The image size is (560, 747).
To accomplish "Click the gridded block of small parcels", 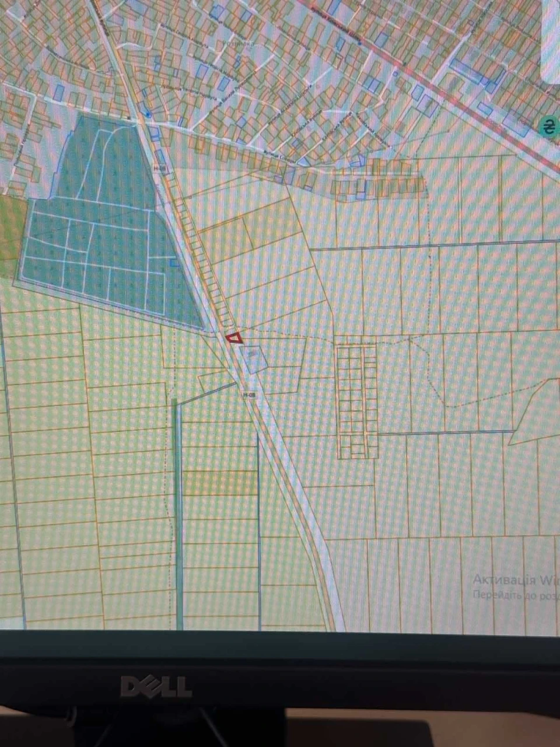I will pyautogui.click(x=357, y=401).
